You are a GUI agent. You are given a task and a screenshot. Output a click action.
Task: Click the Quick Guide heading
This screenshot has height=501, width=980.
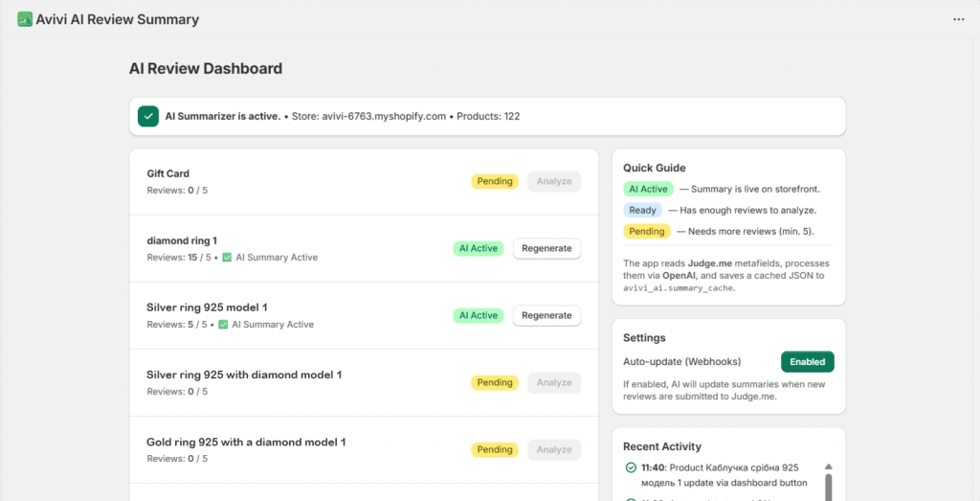(655, 169)
